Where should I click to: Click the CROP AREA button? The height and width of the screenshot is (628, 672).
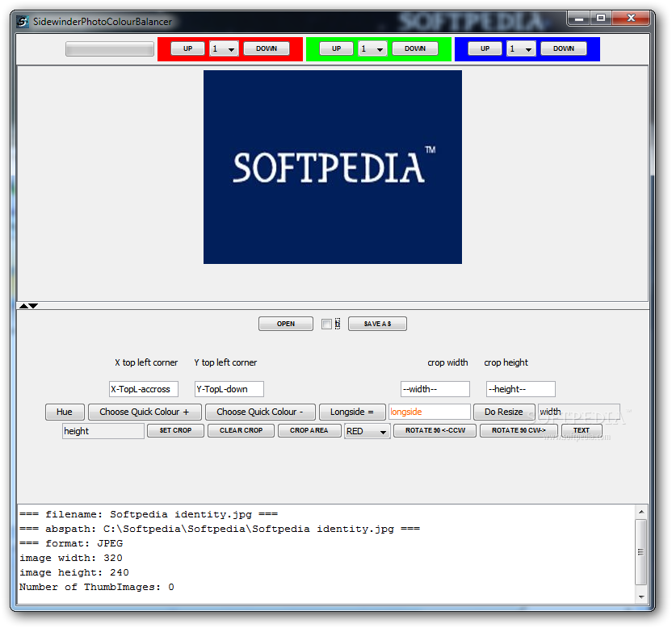pyautogui.click(x=309, y=430)
